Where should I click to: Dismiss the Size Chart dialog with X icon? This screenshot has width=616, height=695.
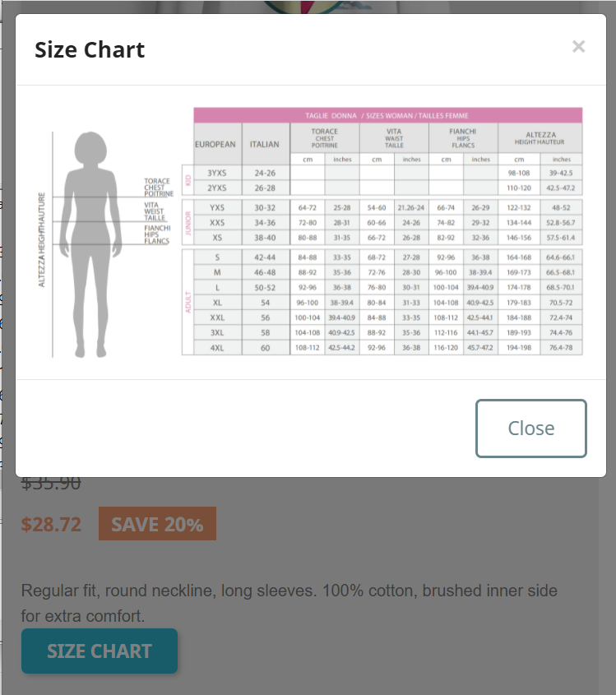[x=578, y=47]
